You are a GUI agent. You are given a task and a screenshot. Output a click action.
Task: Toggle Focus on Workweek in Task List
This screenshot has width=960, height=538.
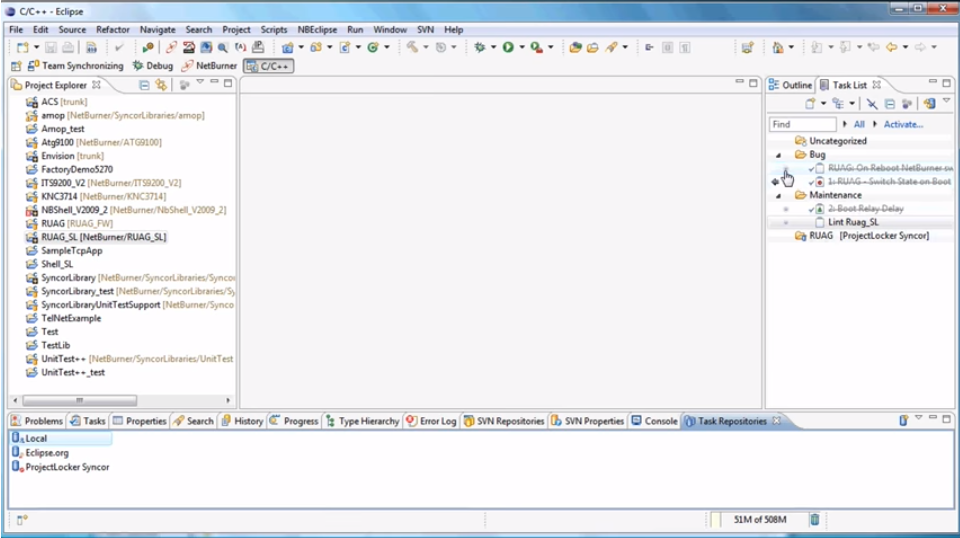point(907,104)
